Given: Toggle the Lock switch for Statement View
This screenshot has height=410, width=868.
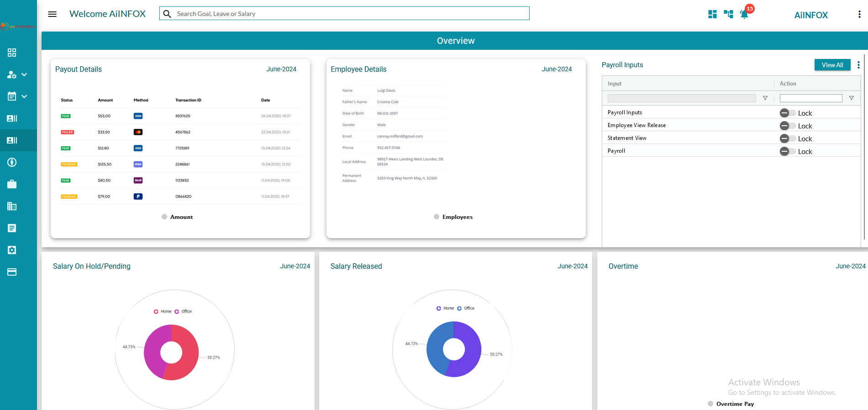Looking at the screenshot, I should [x=787, y=138].
